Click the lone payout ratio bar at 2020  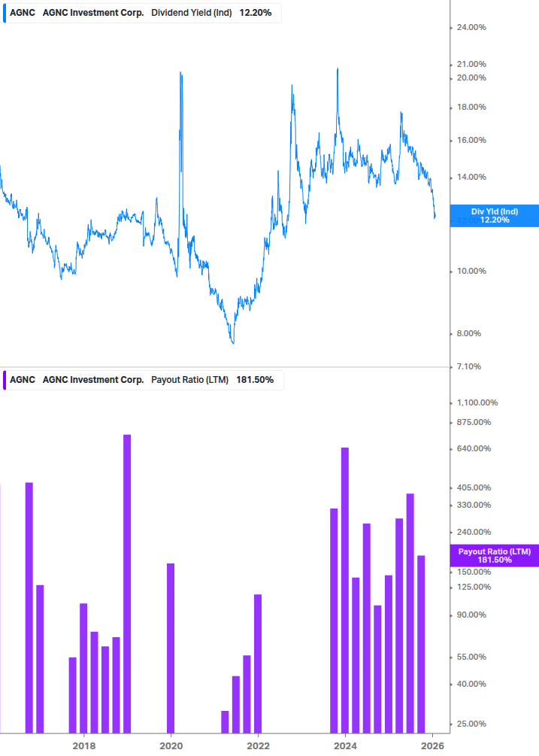tap(171, 647)
